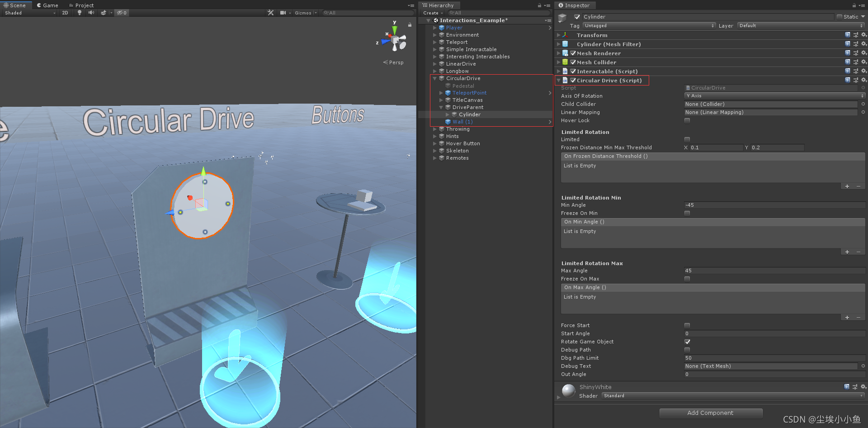Select the Inspector tab
Image resolution: width=868 pixels, height=428 pixels.
coord(574,5)
